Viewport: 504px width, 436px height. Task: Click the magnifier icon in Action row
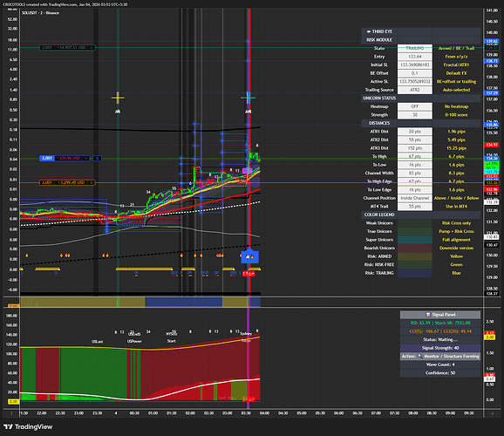tap(419, 357)
